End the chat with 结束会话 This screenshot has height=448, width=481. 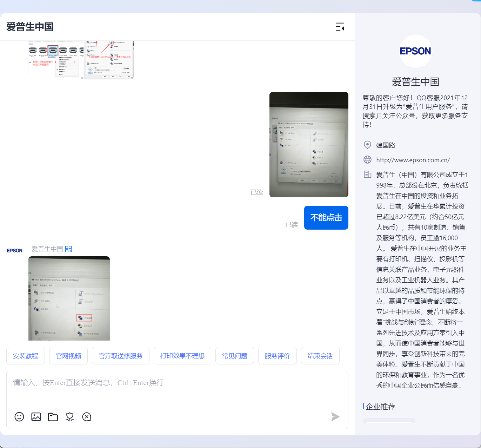320,356
